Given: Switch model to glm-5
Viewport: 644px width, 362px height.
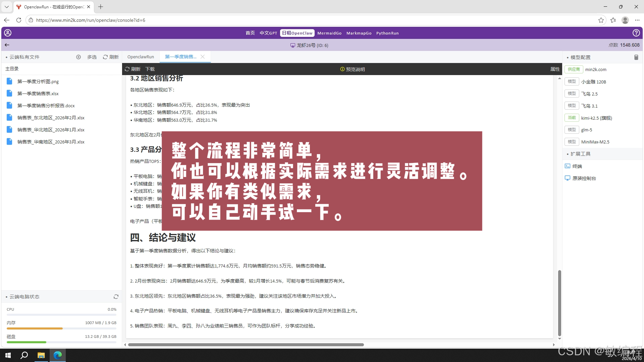Looking at the screenshot, I should tap(586, 130).
